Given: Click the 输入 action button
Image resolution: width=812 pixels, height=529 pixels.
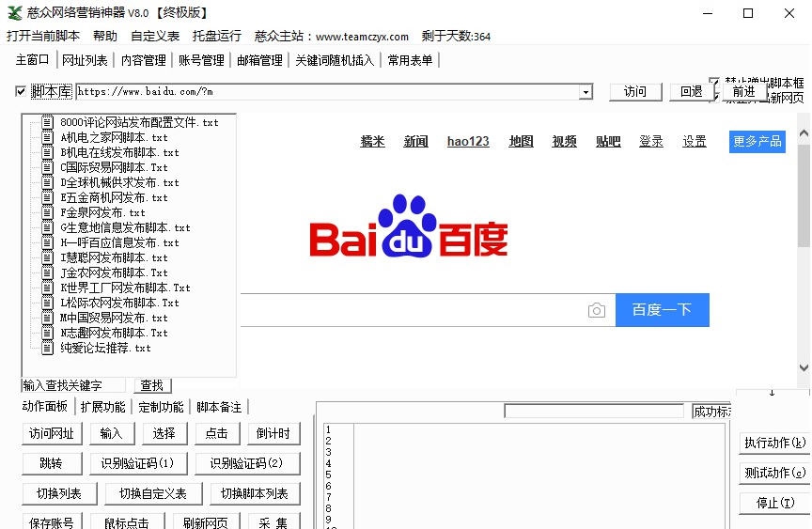Looking at the screenshot, I should click(112, 434).
